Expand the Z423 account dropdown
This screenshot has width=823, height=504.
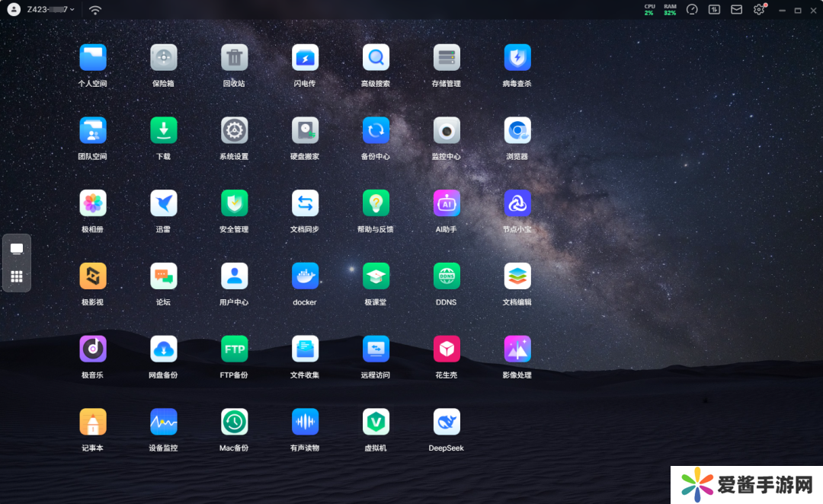50,10
